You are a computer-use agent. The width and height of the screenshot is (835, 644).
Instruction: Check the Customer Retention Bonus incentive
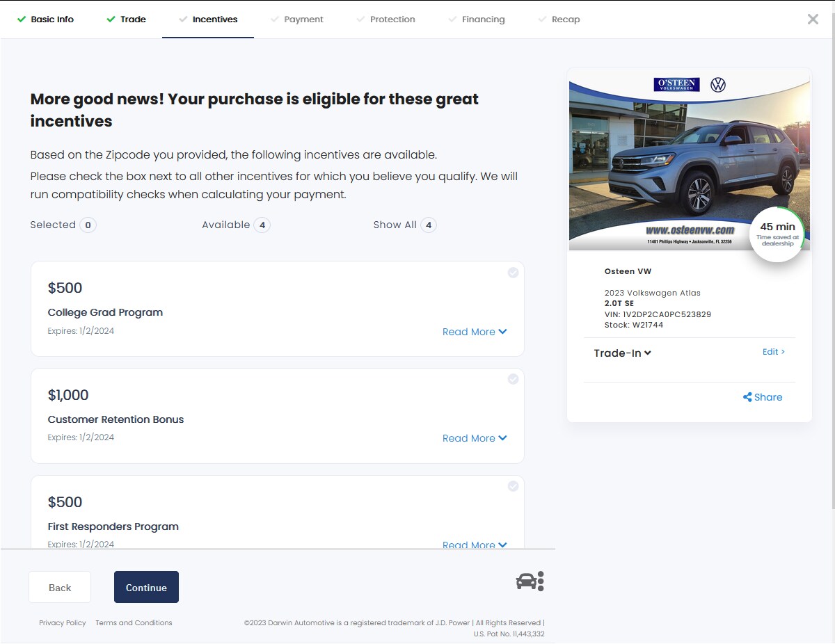pos(513,379)
